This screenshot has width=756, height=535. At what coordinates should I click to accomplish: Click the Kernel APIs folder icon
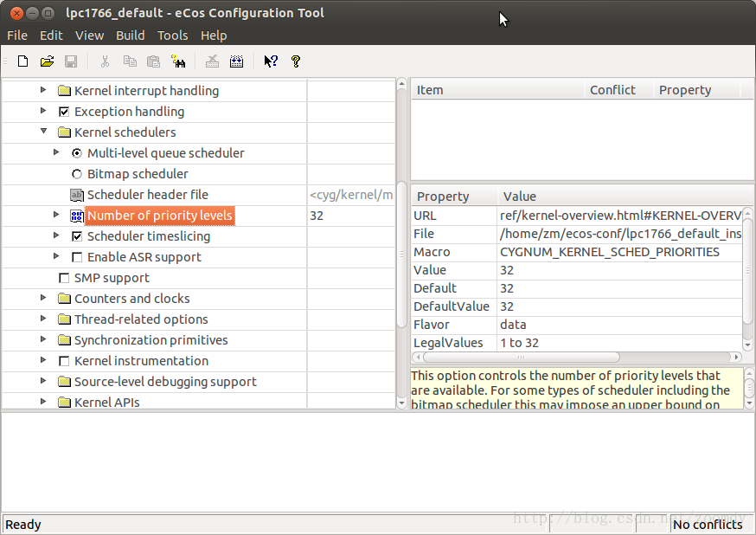(64, 403)
